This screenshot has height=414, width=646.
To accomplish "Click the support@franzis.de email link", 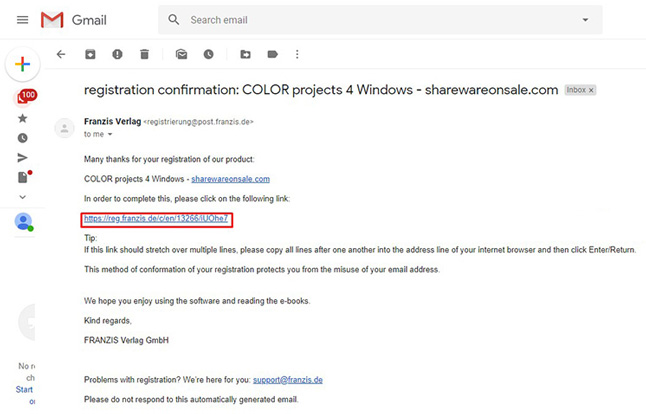I will click(x=290, y=380).
